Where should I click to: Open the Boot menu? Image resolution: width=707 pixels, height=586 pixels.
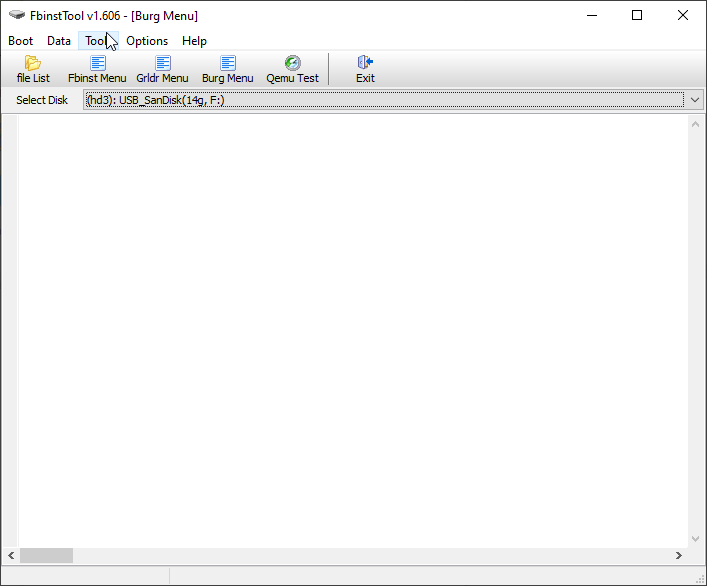pyautogui.click(x=20, y=41)
